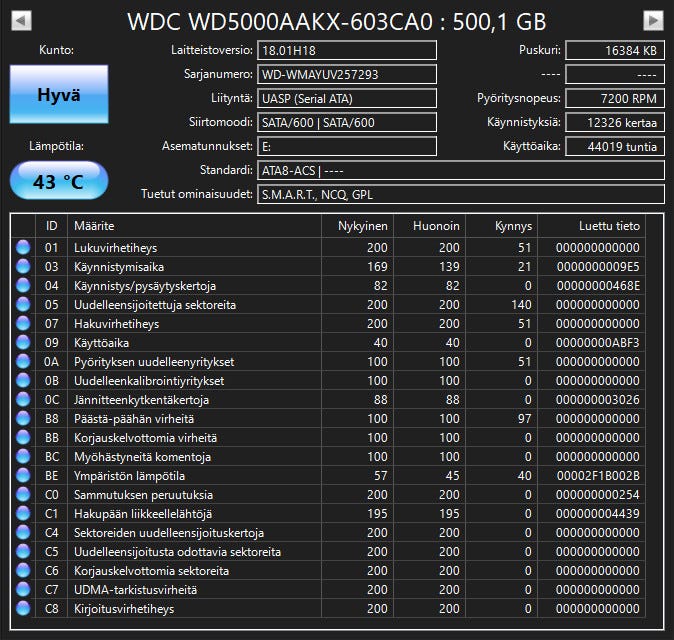Image resolution: width=674 pixels, height=640 pixels.
Task: Select the Käynnistymisaika attribute name
Action: [119, 267]
